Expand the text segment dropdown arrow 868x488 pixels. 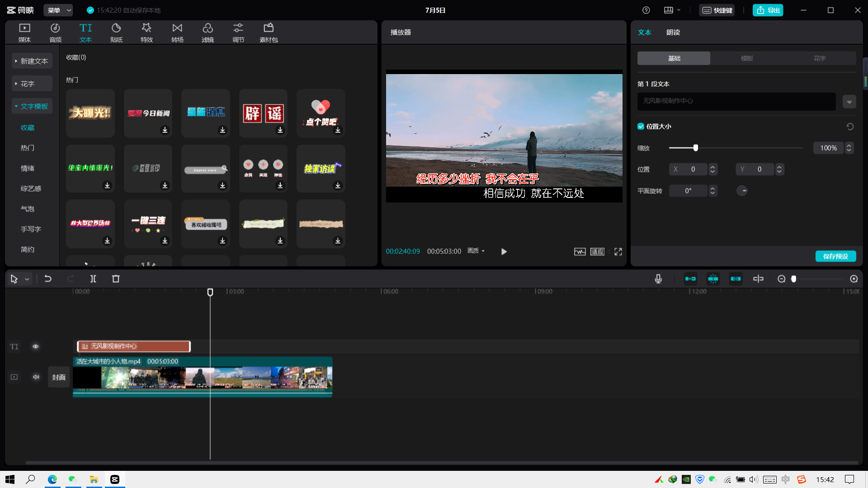849,102
